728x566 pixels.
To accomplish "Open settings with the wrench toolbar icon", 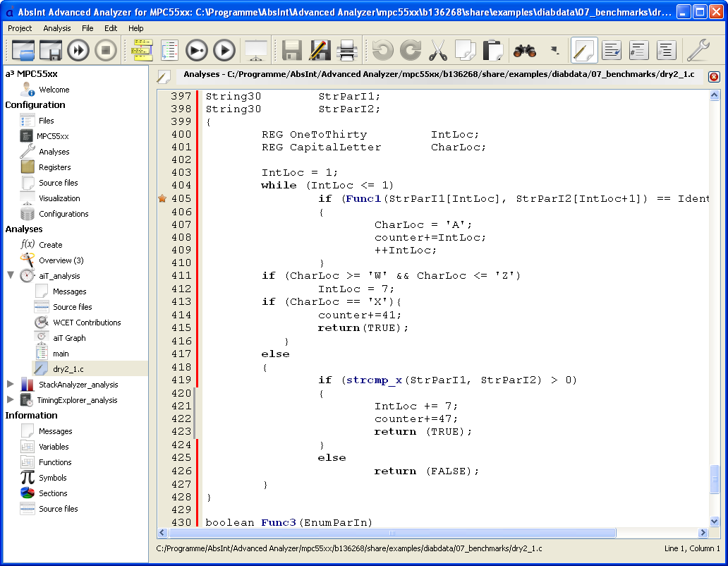I will point(698,50).
